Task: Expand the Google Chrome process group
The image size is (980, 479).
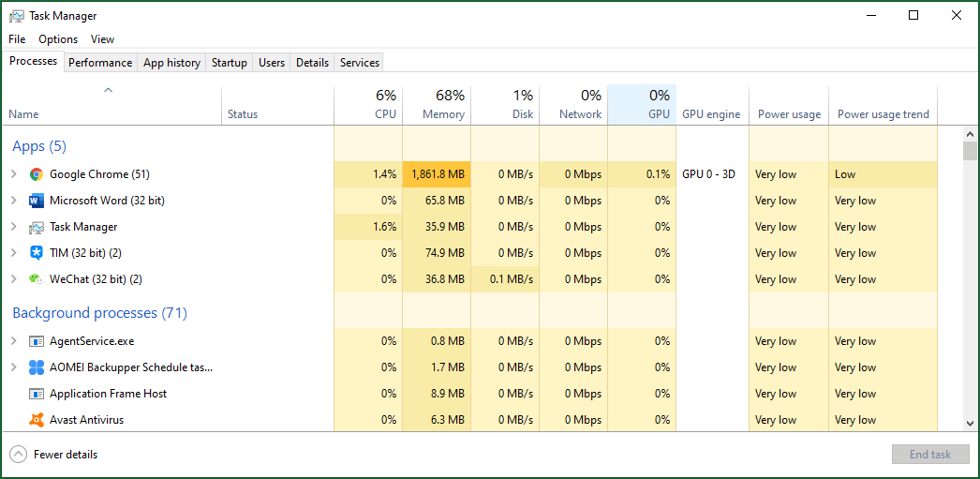Action: (14, 174)
